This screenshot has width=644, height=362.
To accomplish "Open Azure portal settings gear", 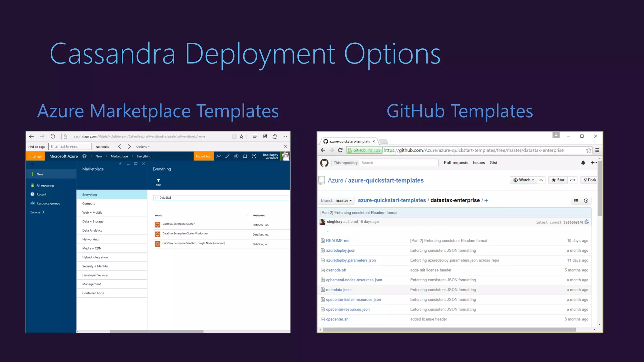I will [236, 156].
